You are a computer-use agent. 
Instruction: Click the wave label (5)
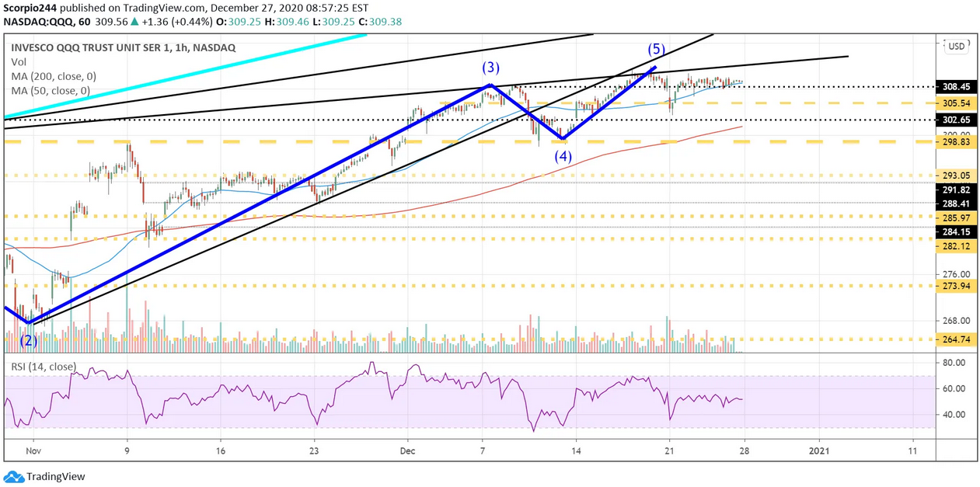coord(657,50)
